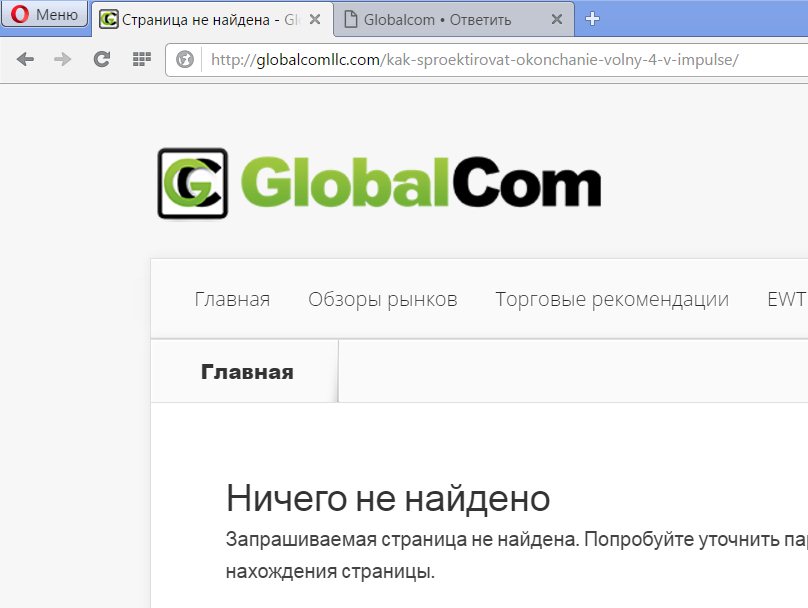
Task: Click the 'Ничего не найдено' heading
Action: 388,498
